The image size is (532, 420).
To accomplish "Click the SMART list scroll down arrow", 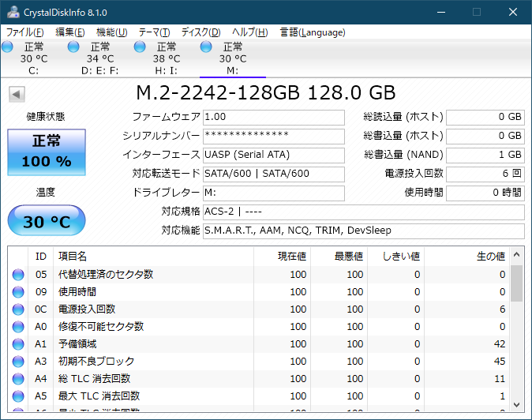I will [517, 405].
